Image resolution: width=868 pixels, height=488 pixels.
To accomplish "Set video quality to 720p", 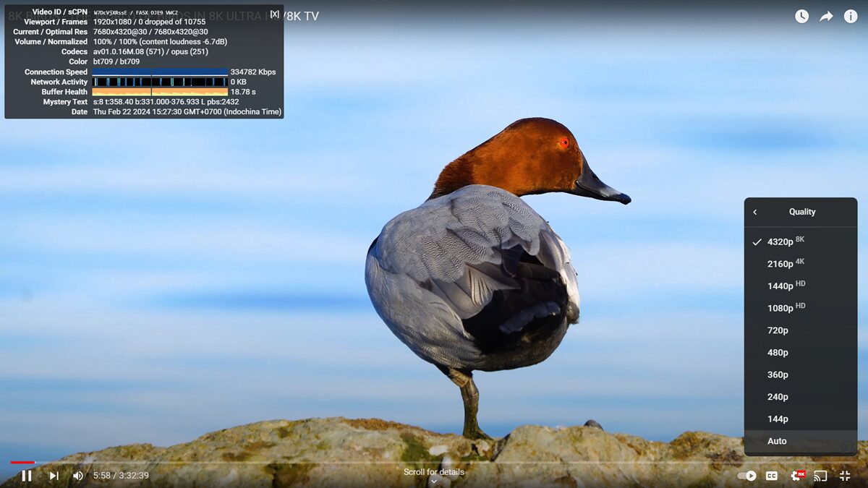I will click(x=801, y=330).
